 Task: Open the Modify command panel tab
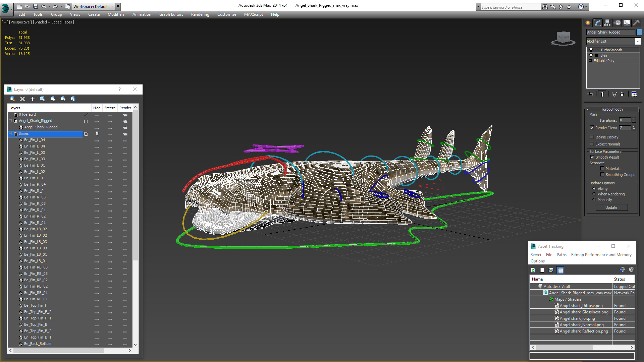[x=597, y=23]
